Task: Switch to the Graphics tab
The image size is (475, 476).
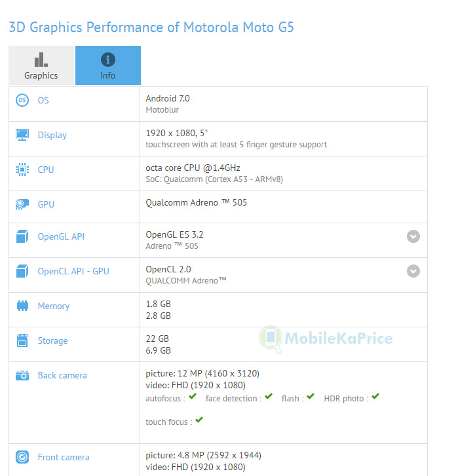Action: 41,65
